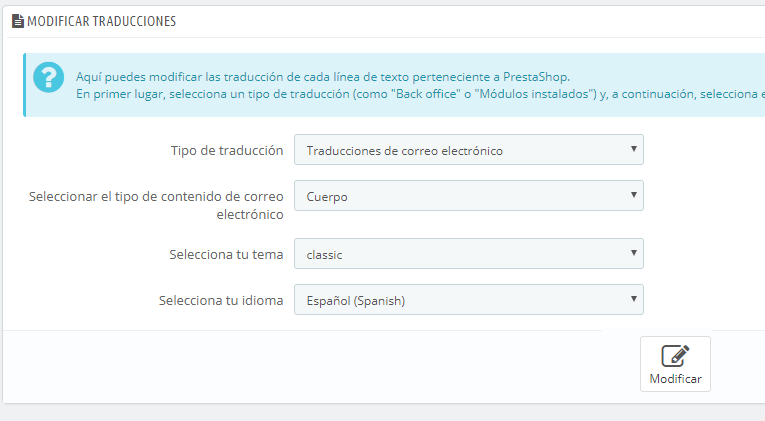Click the arrow on the Cuerpo select
Screen dimensions: 765x421
[x=633, y=196]
